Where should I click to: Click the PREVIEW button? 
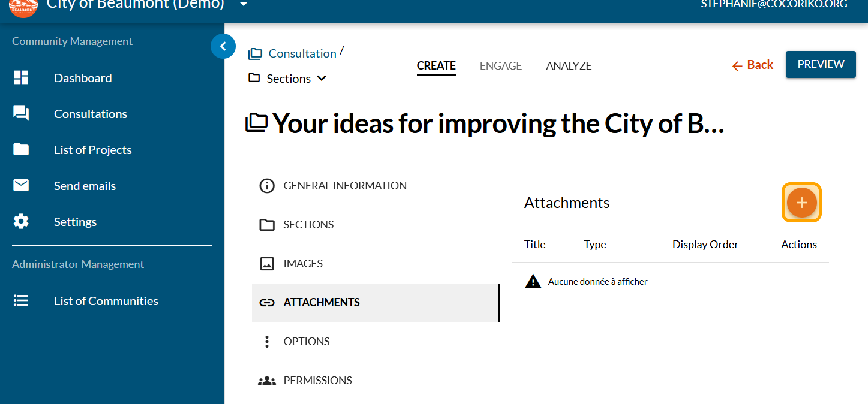click(x=821, y=65)
